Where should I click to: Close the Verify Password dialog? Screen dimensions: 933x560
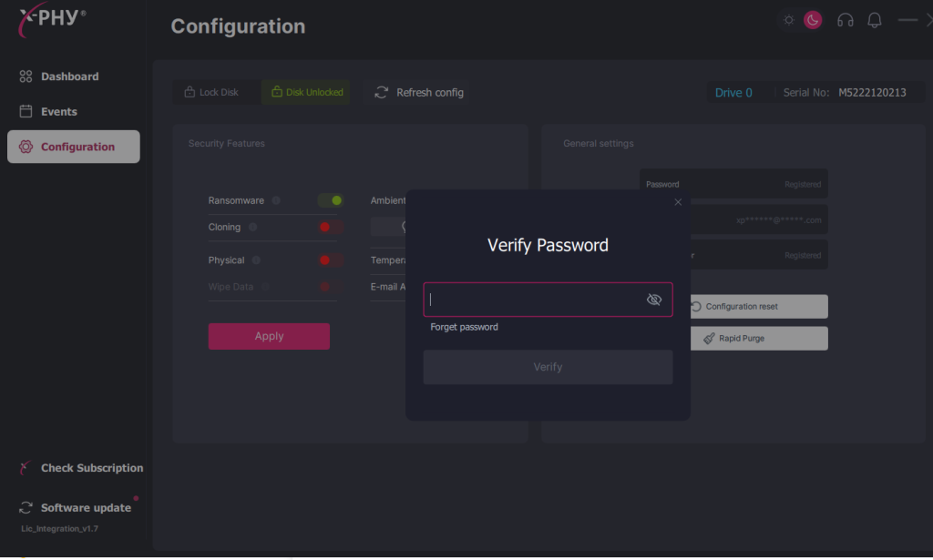(678, 202)
